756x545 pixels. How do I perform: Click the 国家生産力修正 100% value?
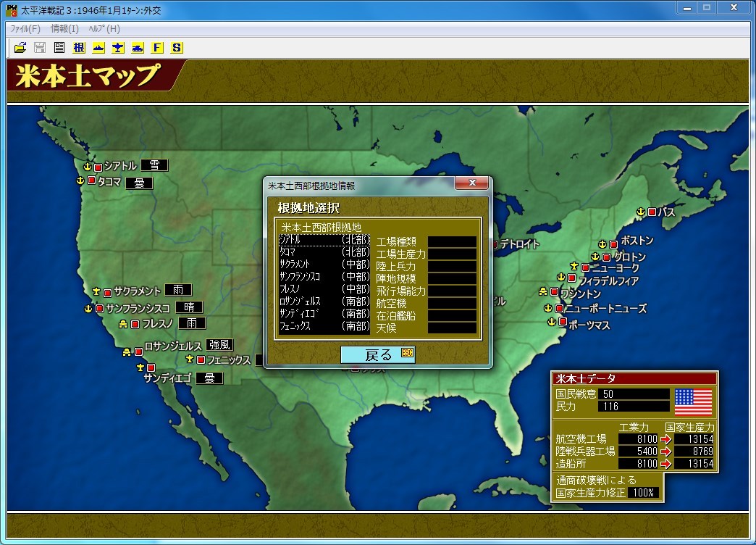[644, 492]
